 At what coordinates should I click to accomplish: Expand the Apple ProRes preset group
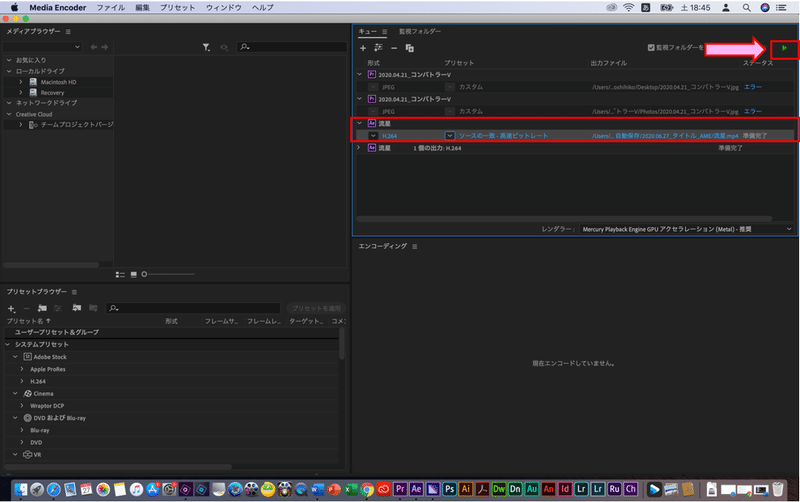22,369
